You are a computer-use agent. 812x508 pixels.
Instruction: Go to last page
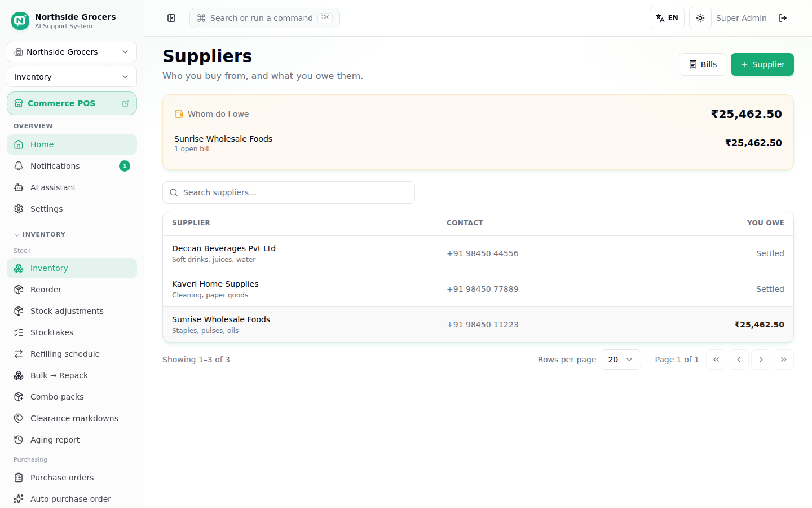[x=784, y=360]
